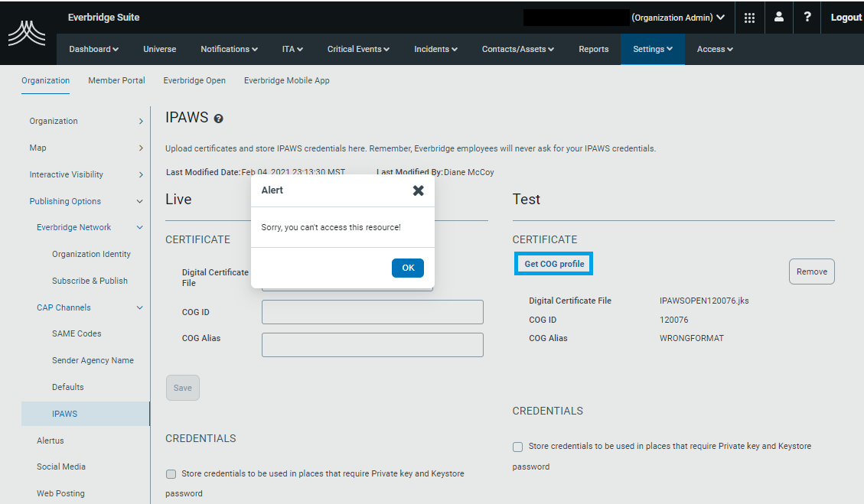Go to Reports
Screen dimensions: 864x504
(593, 49)
